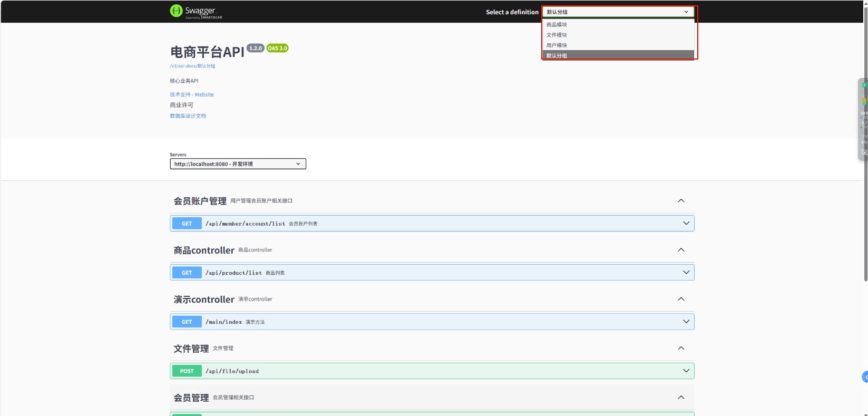Viewport: 868px width, 416px height.
Task: Collapse the 商品controller section
Action: click(681, 250)
